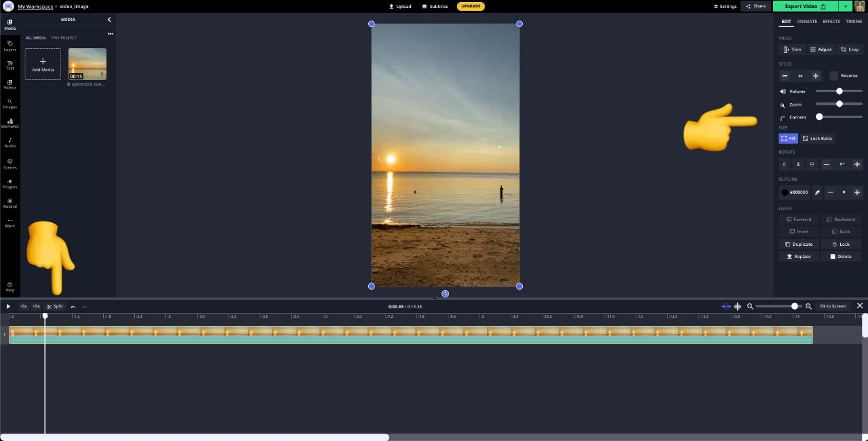868x441 pixels.
Task: Click the Split clip scissors button
Action: [x=55, y=306]
